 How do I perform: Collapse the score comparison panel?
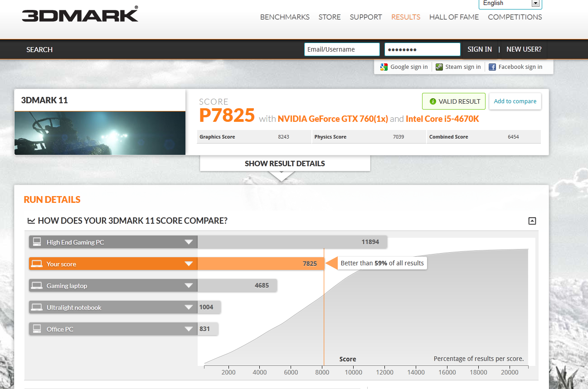[x=532, y=221]
